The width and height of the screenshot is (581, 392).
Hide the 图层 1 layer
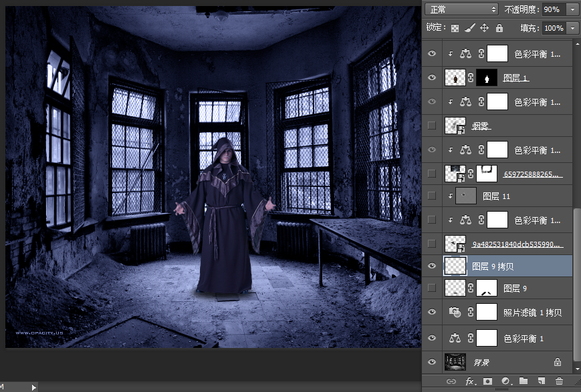pyautogui.click(x=432, y=78)
